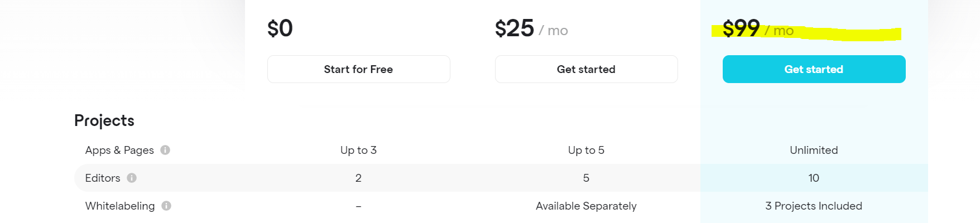The height and width of the screenshot is (223, 980).
Task: Click the "Unlimited" Apps & Pages cell
Action: 814,150
